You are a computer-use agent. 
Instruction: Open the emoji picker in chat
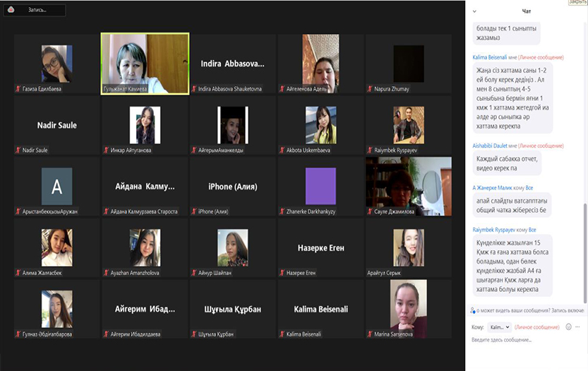[568, 327]
